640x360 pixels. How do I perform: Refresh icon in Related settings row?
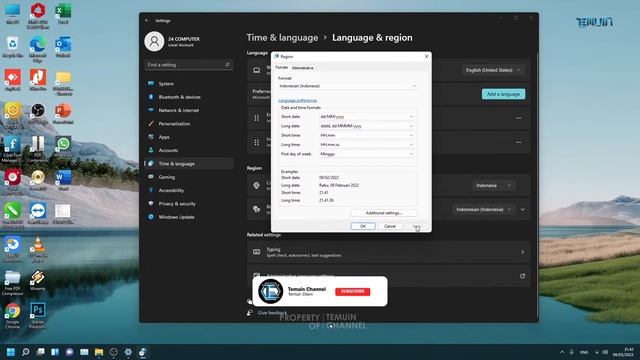522,276
